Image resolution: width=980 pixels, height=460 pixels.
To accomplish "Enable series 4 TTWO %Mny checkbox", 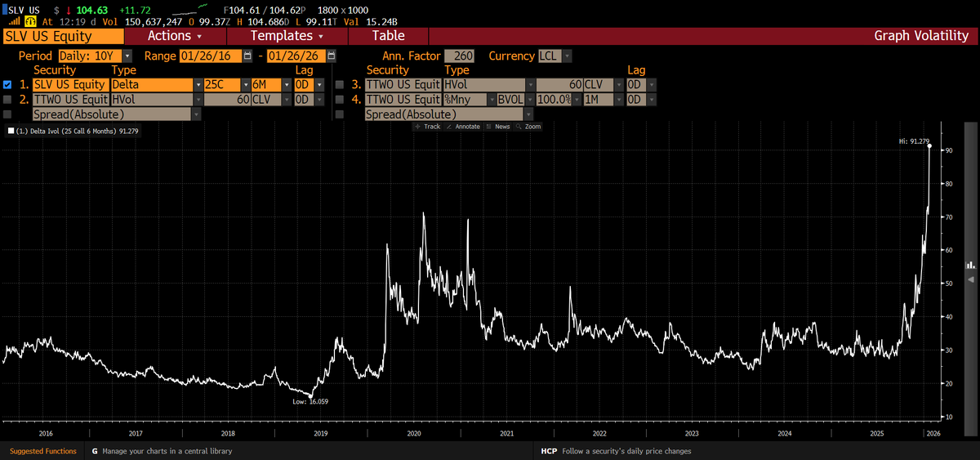I will (x=339, y=99).
